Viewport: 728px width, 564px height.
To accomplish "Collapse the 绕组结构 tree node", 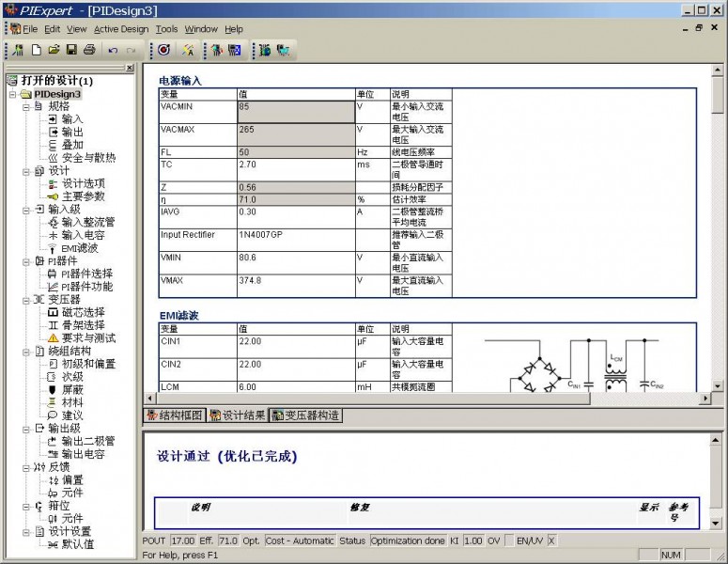I will coord(26,351).
